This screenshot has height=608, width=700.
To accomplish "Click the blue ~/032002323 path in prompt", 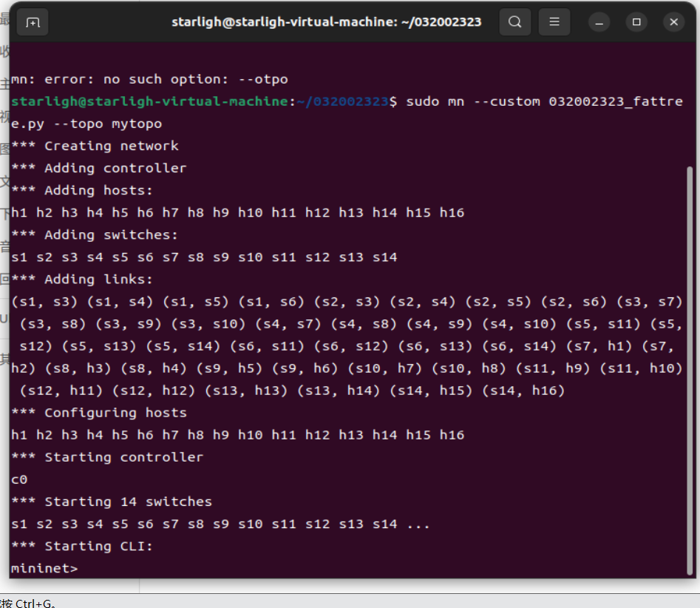I will (343, 102).
